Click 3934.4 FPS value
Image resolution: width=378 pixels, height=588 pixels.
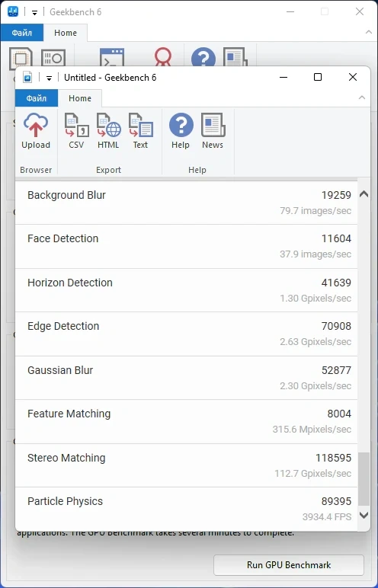[x=327, y=517]
